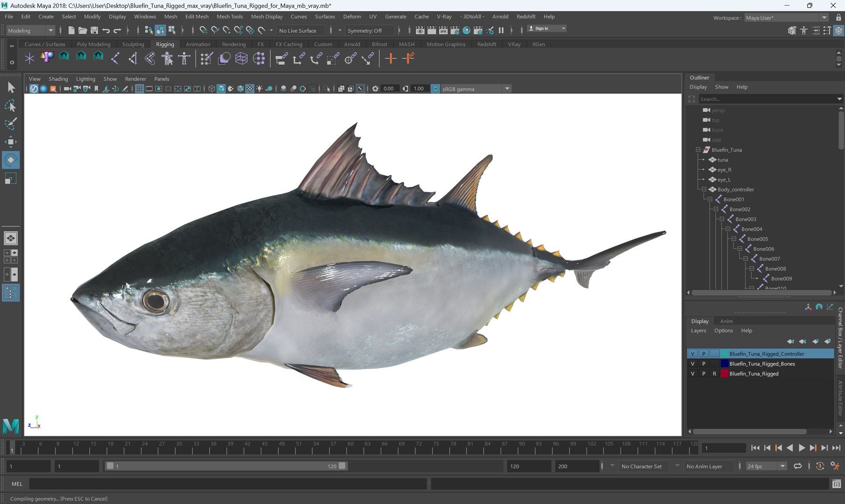This screenshot has width=845, height=504.
Task: Open the Workspace Maya User dropdown
Action: pos(786,18)
